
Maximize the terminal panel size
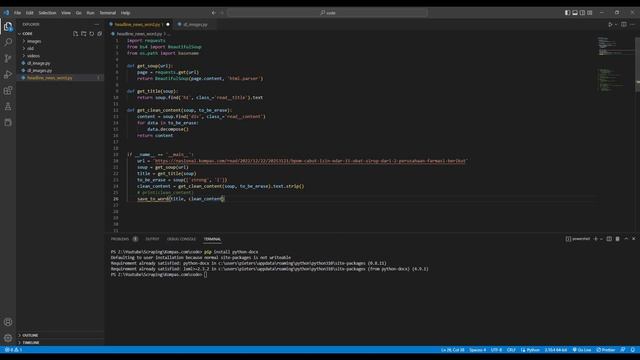click(626, 239)
